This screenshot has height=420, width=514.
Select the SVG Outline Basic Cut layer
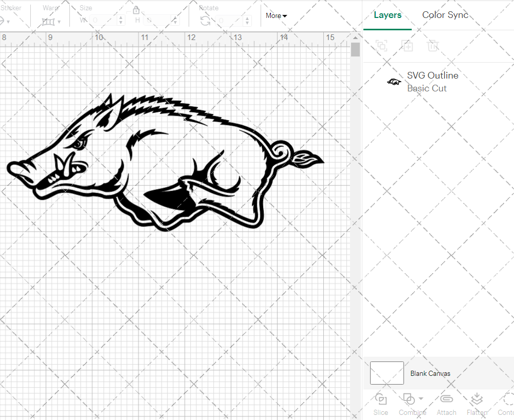click(433, 81)
